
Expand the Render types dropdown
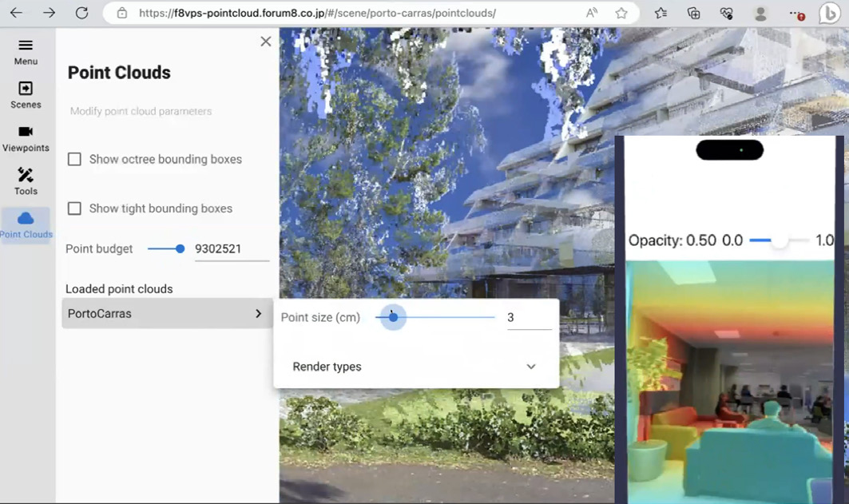pyautogui.click(x=416, y=367)
